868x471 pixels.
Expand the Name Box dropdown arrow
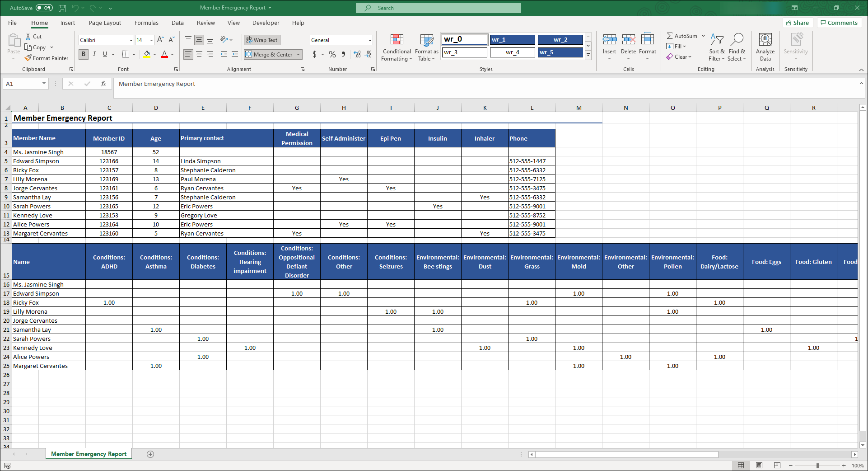point(44,84)
